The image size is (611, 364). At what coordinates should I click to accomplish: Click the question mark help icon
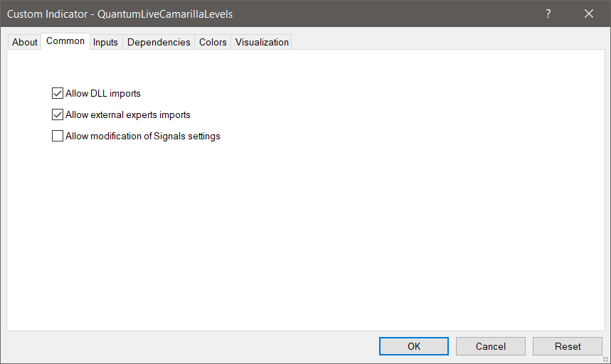coord(548,14)
